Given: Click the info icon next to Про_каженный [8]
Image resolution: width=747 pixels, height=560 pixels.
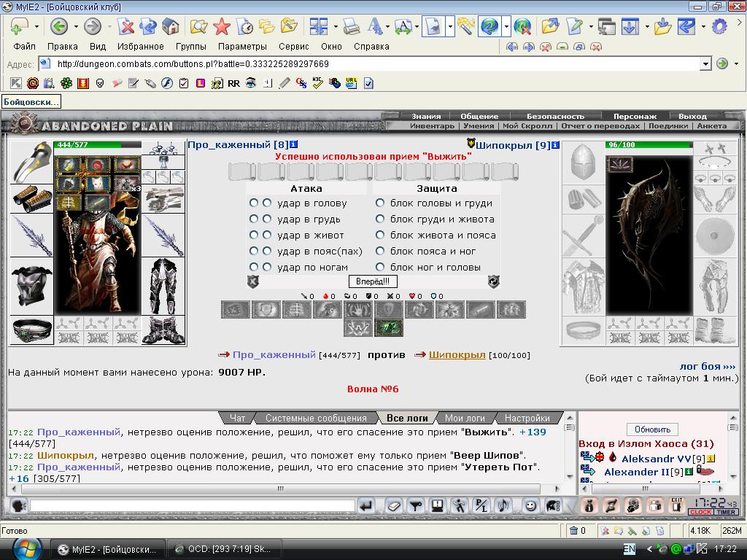Looking at the screenshot, I should point(293,144).
